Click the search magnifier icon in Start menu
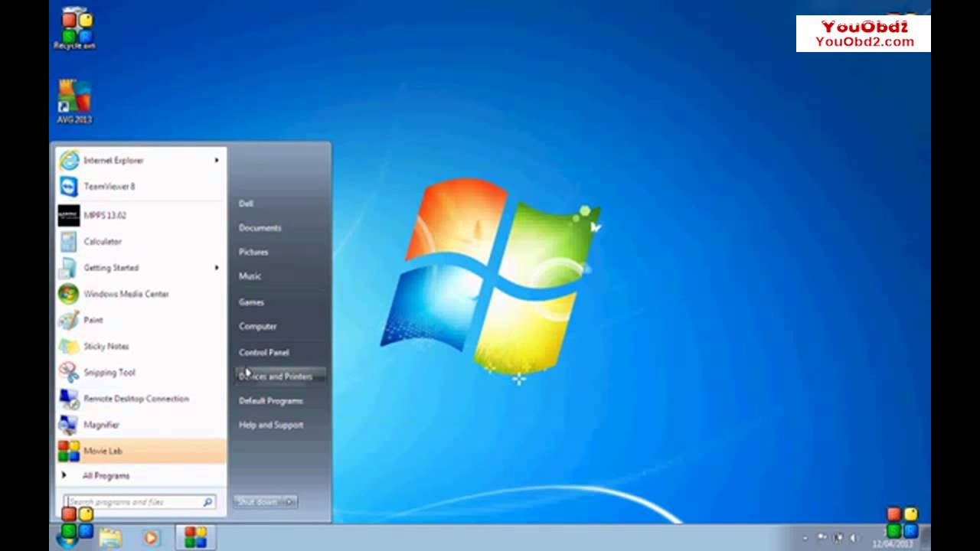980x551 pixels. pos(207,502)
